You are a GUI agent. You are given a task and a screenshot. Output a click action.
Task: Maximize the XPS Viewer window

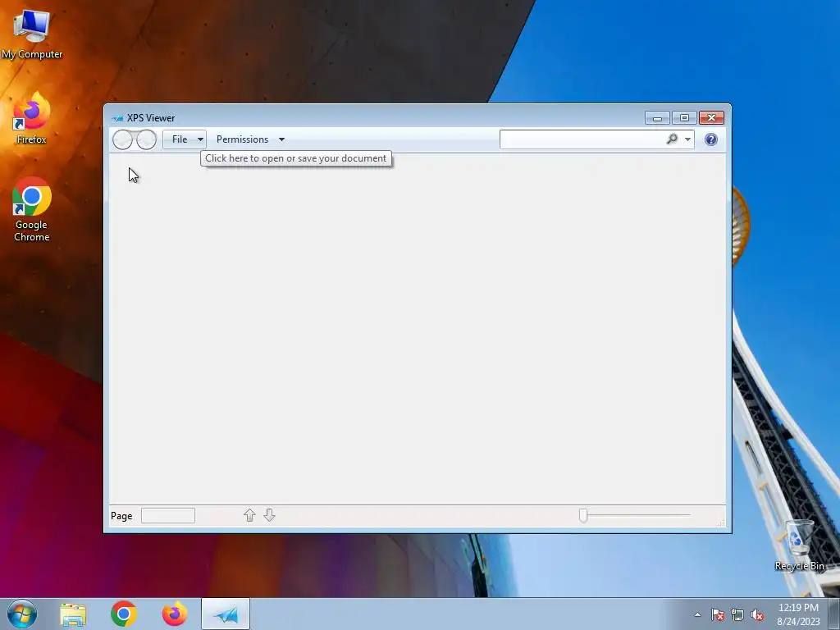(684, 118)
